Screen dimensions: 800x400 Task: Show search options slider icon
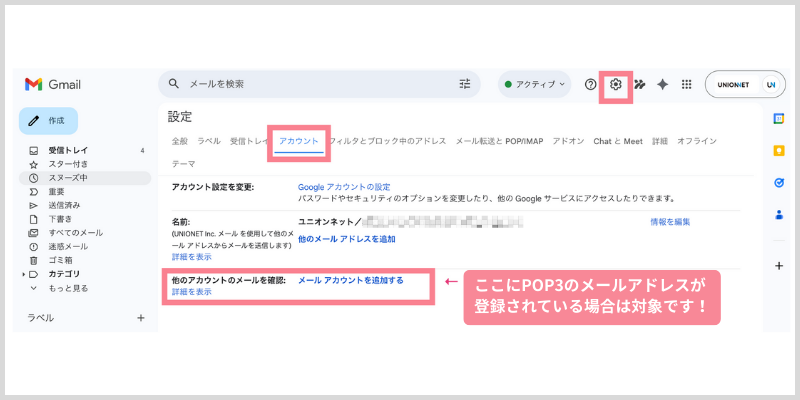[x=464, y=84]
